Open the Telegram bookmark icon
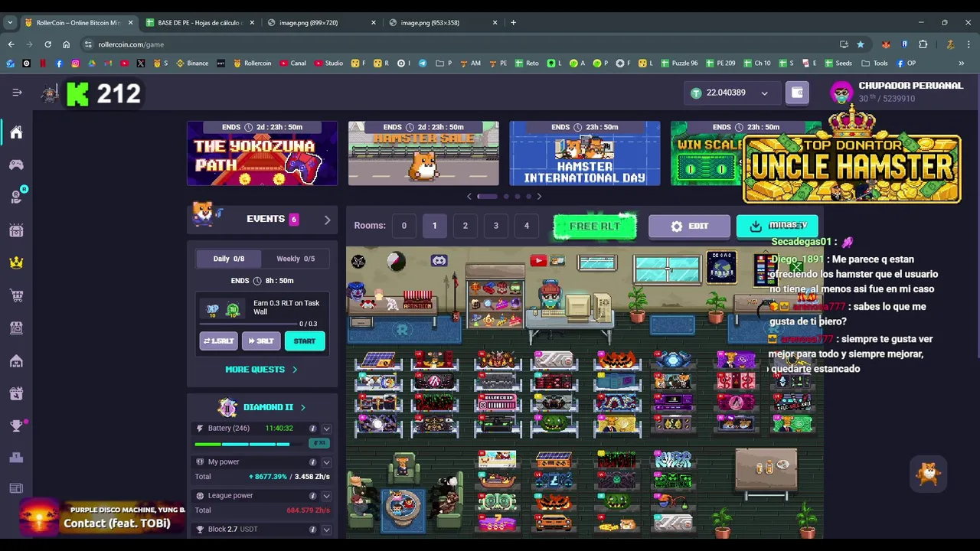This screenshot has height=551, width=980. point(423,63)
